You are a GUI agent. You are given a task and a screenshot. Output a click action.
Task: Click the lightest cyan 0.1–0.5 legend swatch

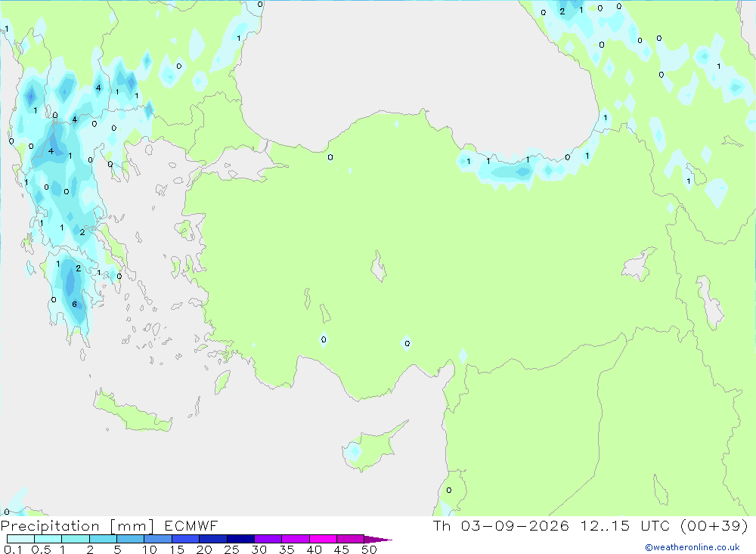click(20, 539)
